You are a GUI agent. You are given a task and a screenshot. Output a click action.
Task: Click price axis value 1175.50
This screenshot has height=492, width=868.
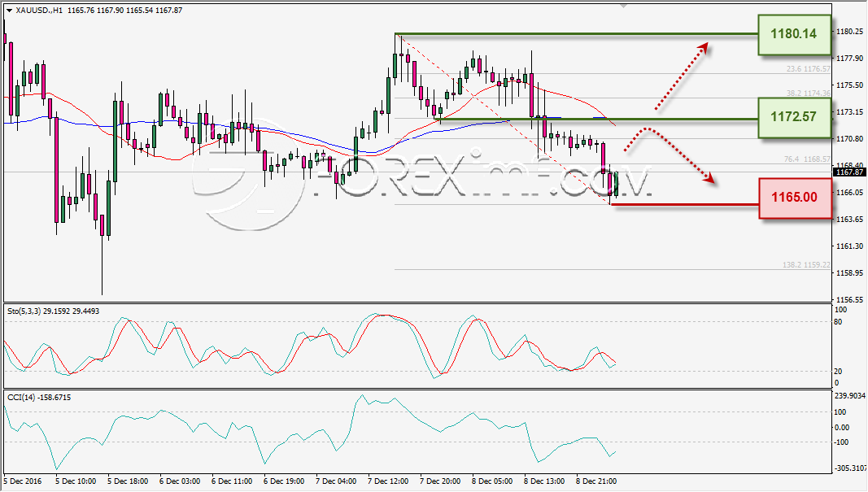[850, 85]
